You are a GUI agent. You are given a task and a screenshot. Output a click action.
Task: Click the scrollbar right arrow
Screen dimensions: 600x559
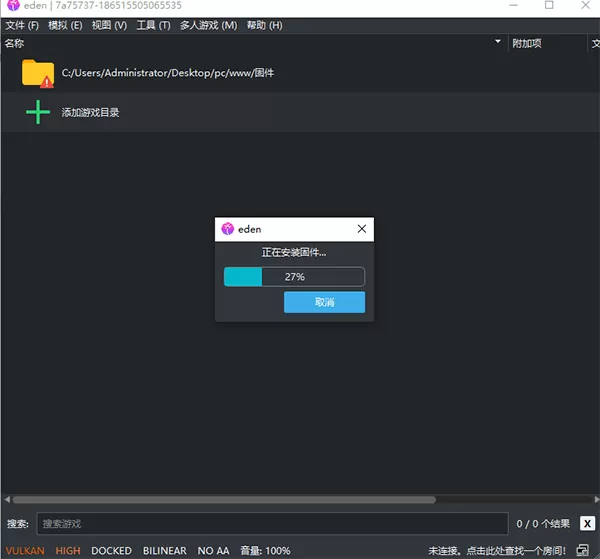(596, 500)
